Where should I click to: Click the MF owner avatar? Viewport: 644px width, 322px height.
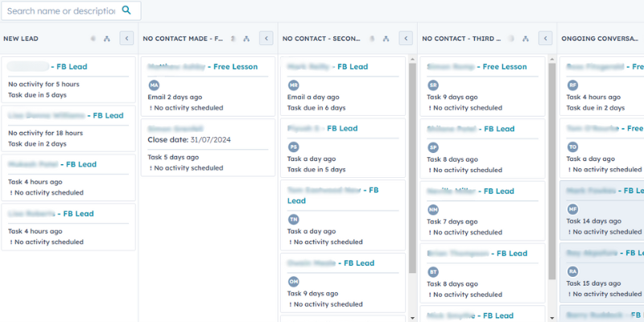click(x=573, y=209)
